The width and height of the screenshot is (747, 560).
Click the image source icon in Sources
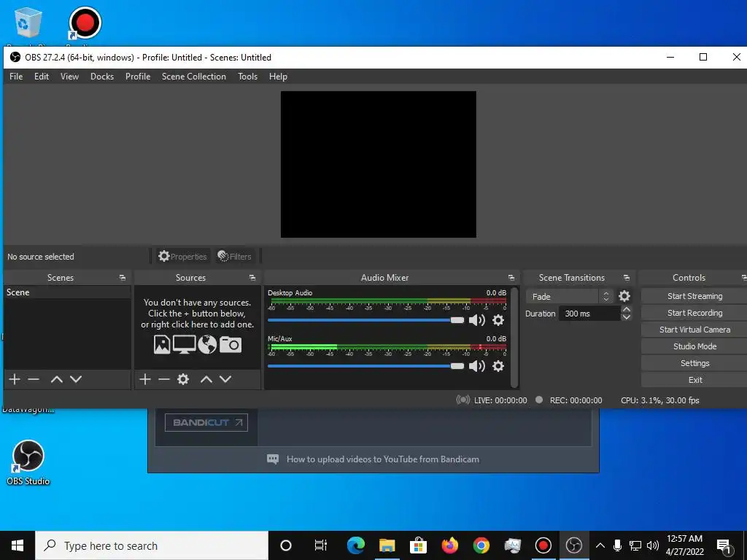[x=162, y=344]
